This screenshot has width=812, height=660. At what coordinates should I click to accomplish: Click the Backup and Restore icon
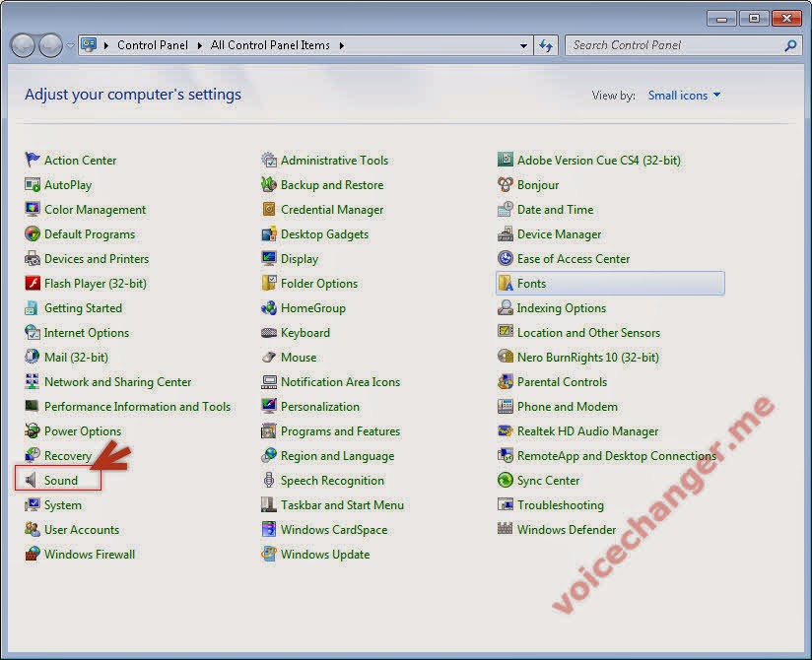pyautogui.click(x=269, y=184)
